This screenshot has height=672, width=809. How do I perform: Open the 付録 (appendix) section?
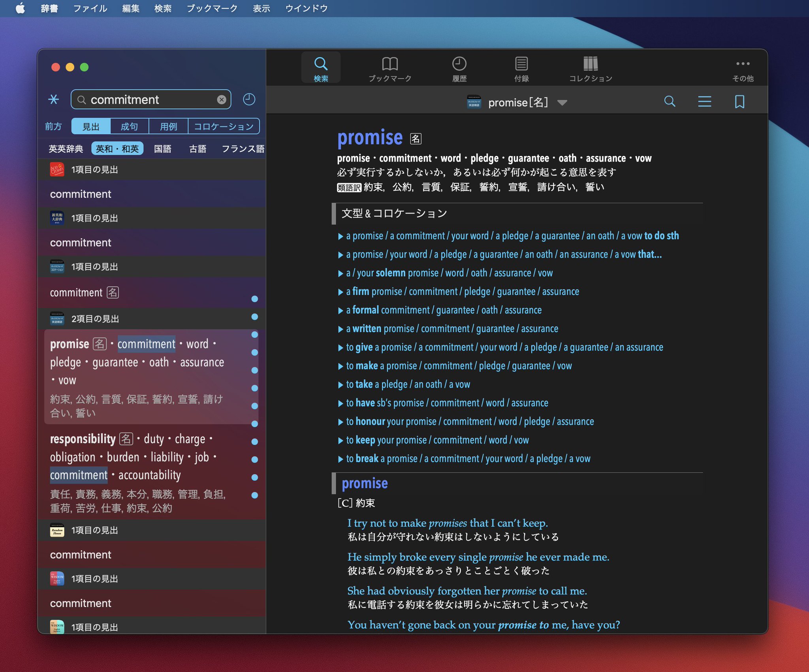521,67
